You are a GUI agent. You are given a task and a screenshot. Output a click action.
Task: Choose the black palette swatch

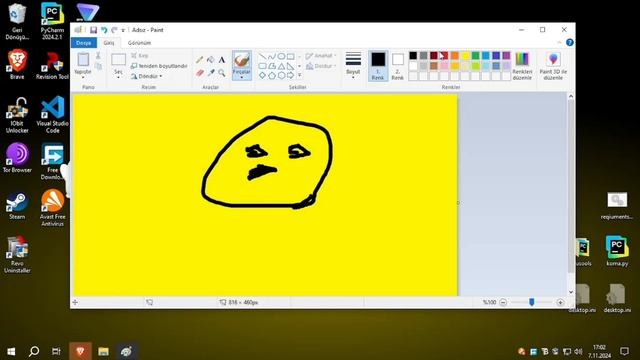(x=413, y=56)
